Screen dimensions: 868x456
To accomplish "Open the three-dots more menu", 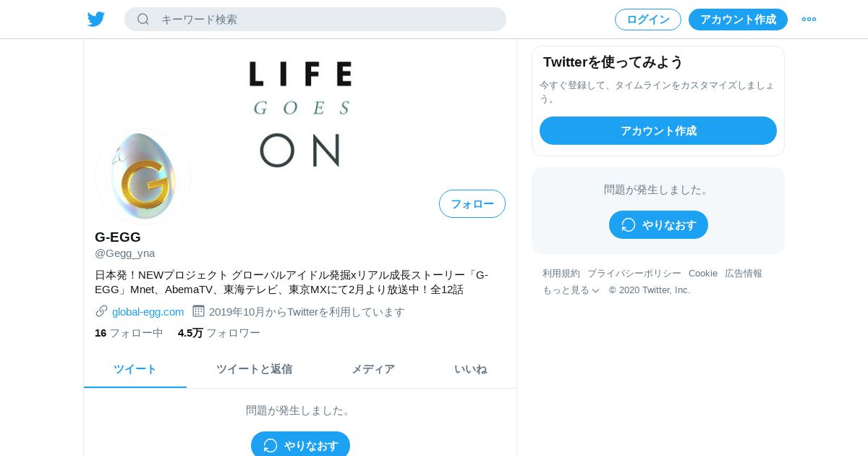I will (x=809, y=19).
